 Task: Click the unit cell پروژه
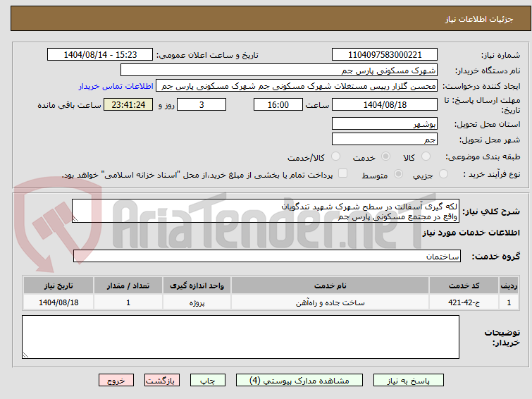[197, 302]
